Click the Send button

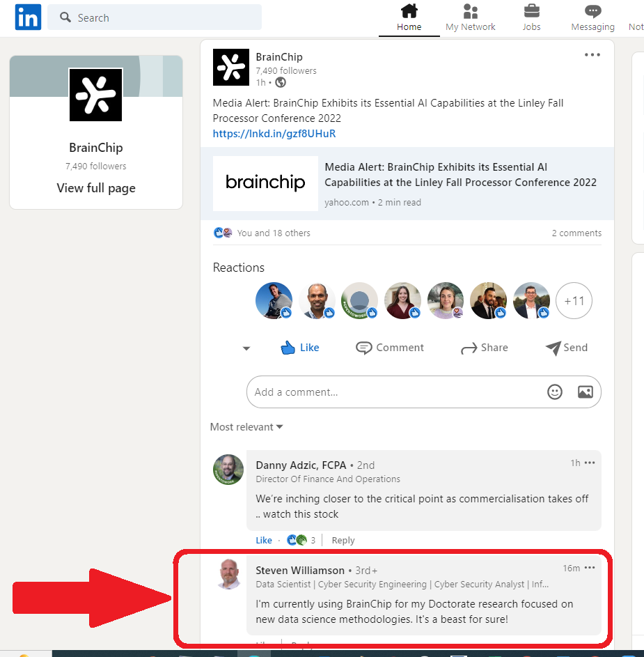567,348
